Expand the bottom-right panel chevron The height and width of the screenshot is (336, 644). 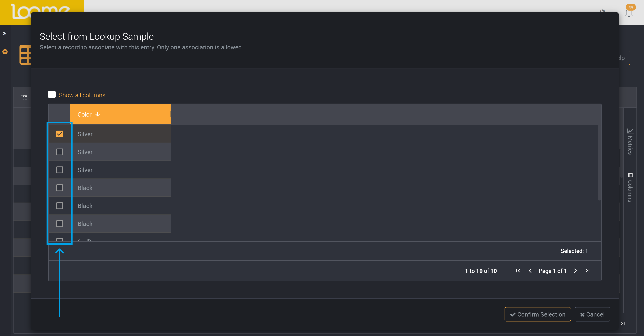point(622,323)
